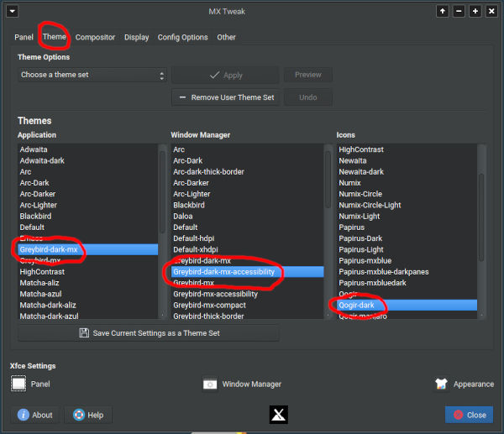Select Adwaita in Application list

(x=87, y=149)
